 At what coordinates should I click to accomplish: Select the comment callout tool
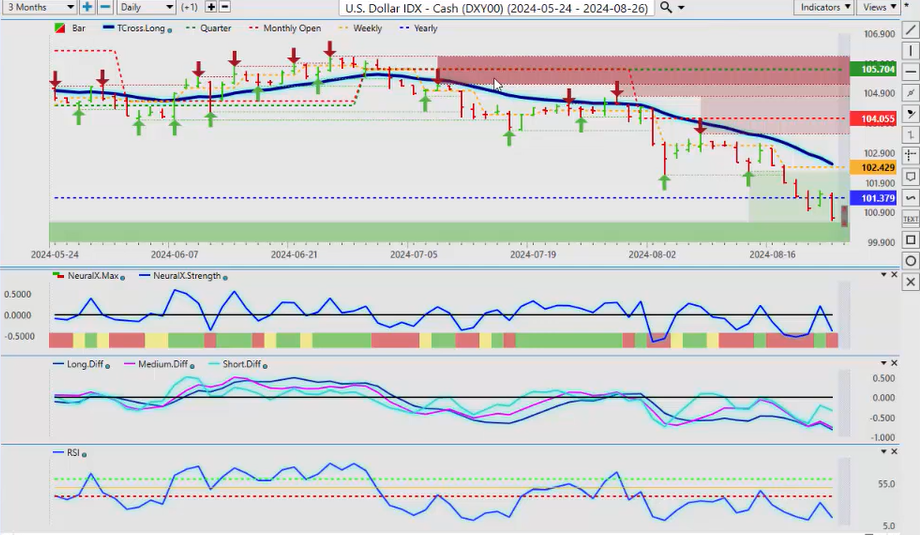[910, 176]
